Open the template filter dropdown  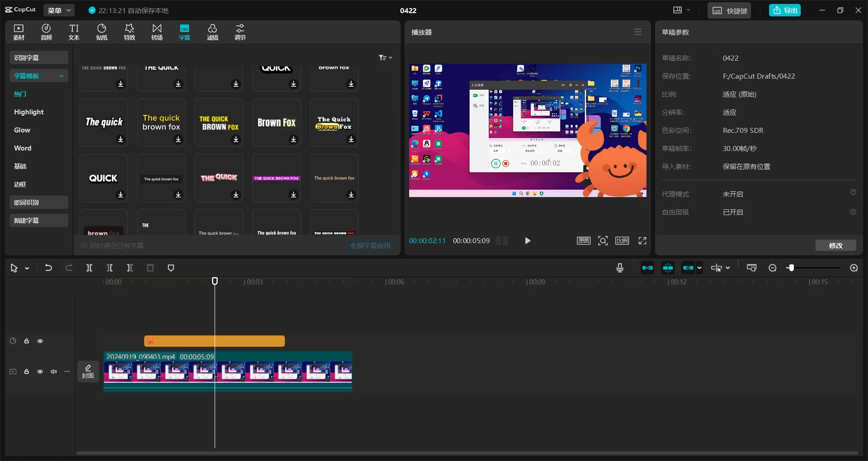point(385,57)
